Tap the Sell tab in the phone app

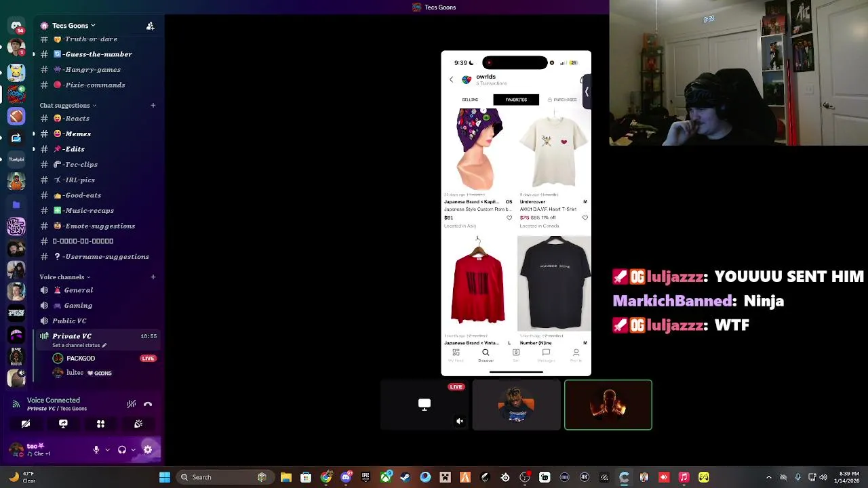516,354
